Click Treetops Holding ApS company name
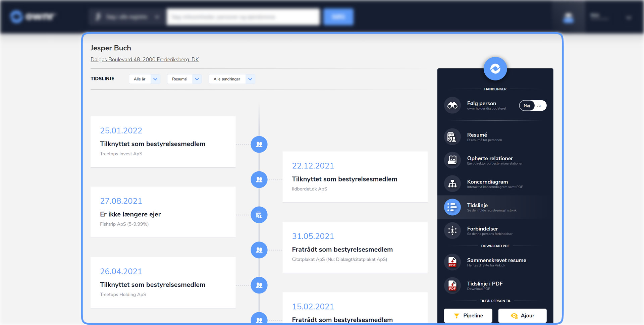 tap(123, 294)
